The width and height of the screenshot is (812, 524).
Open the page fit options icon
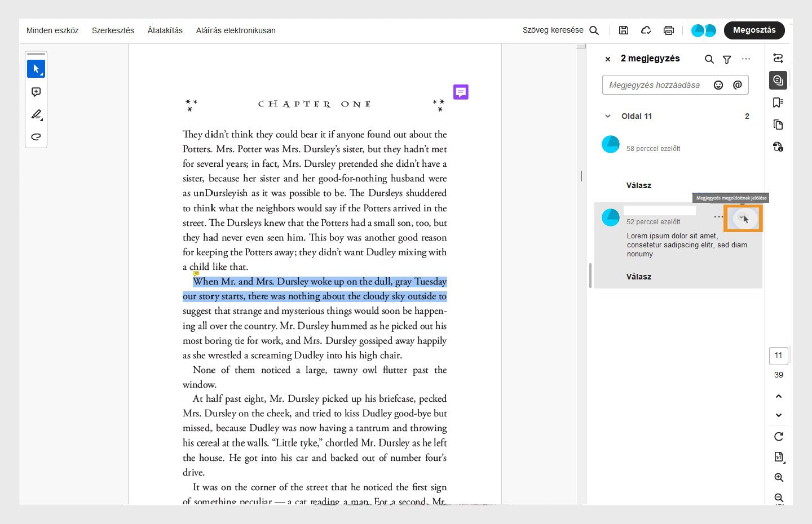coord(779,457)
